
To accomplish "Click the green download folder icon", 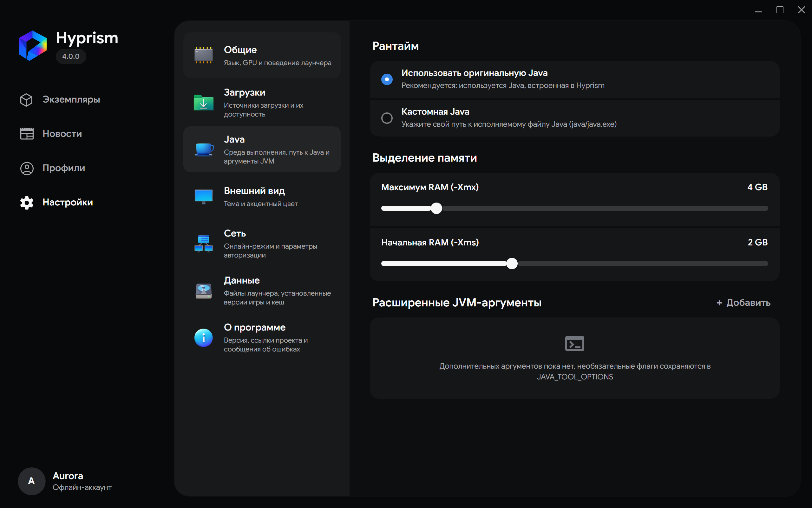I will coord(203,103).
